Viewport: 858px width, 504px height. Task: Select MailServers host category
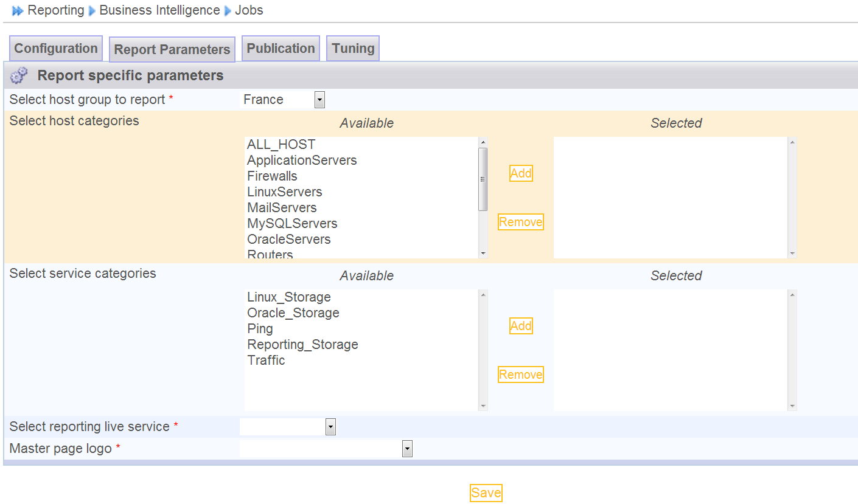tap(361, 208)
